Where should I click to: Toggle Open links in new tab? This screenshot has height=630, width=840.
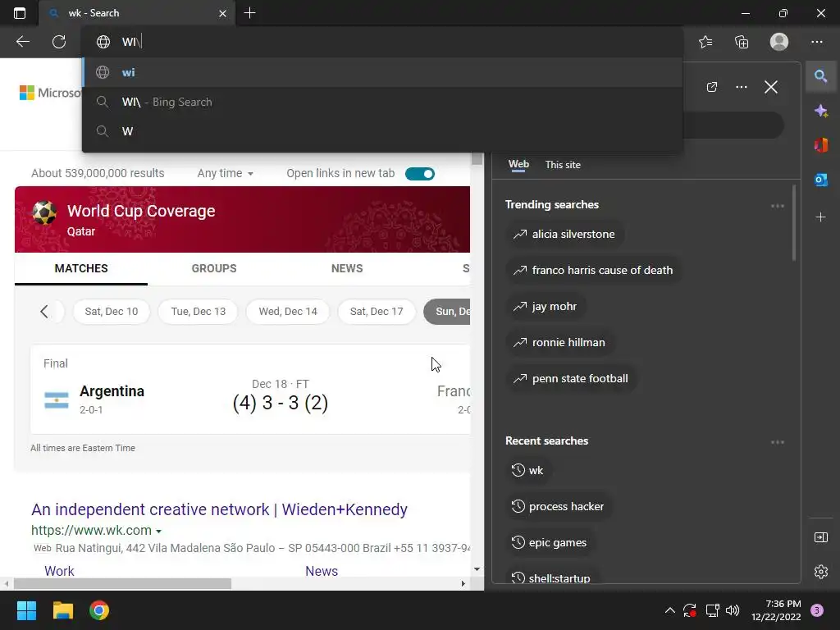(x=419, y=174)
